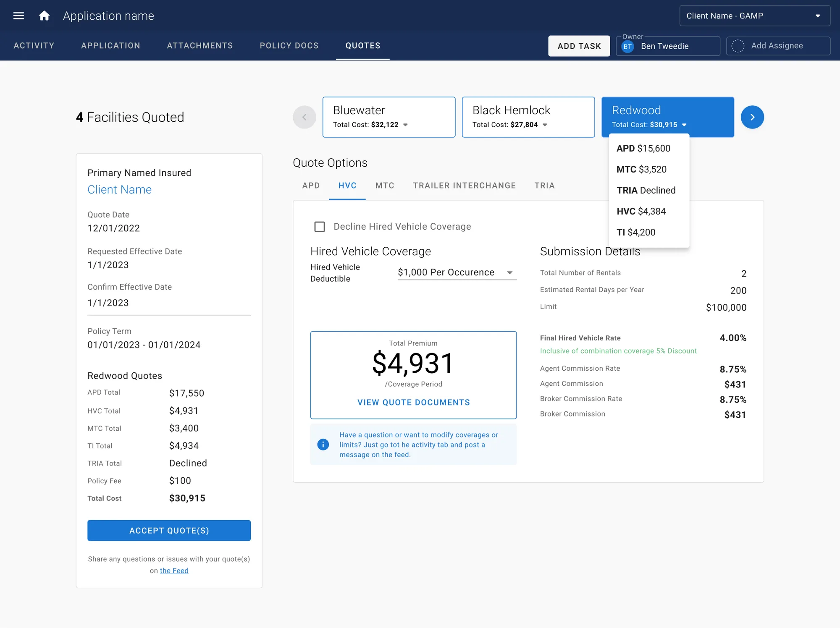Click the BT owner avatar
Viewport: 840px width, 628px height.
pos(627,46)
